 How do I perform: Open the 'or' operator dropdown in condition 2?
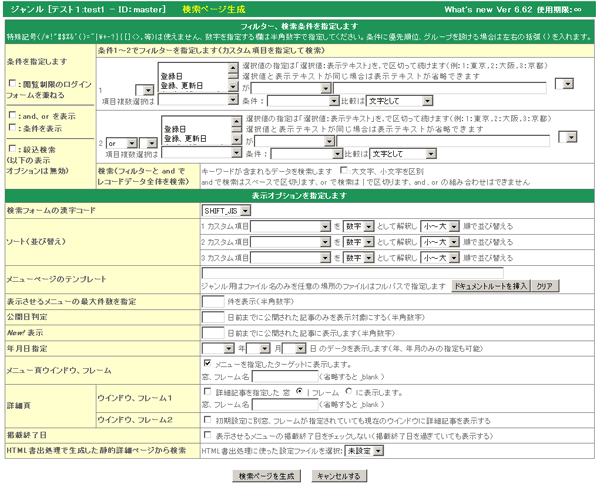pos(122,143)
